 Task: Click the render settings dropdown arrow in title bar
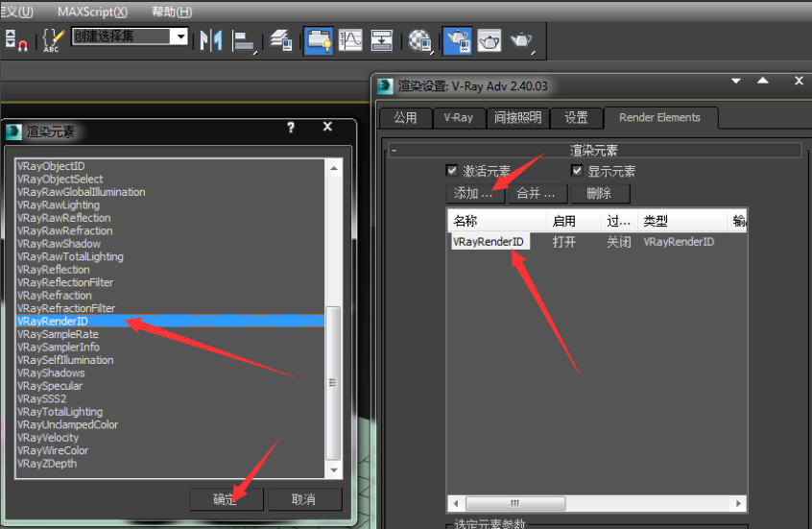click(x=736, y=82)
